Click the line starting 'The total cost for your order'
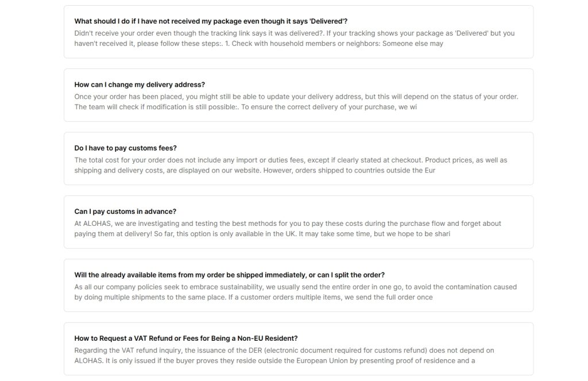This screenshot has height=381, width=588. click(x=291, y=160)
